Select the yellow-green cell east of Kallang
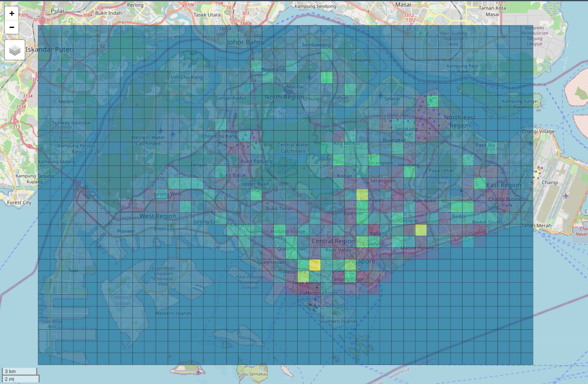The height and width of the screenshot is (384, 588). click(421, 230)
